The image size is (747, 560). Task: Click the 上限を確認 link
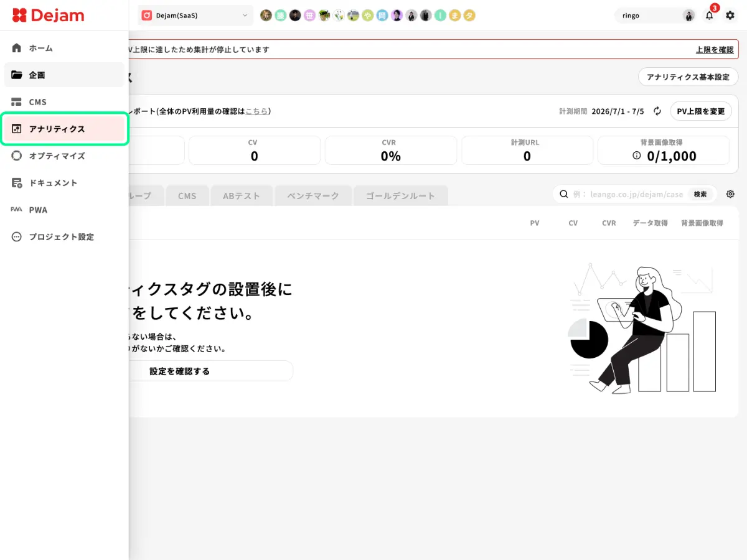coord(715,49)
